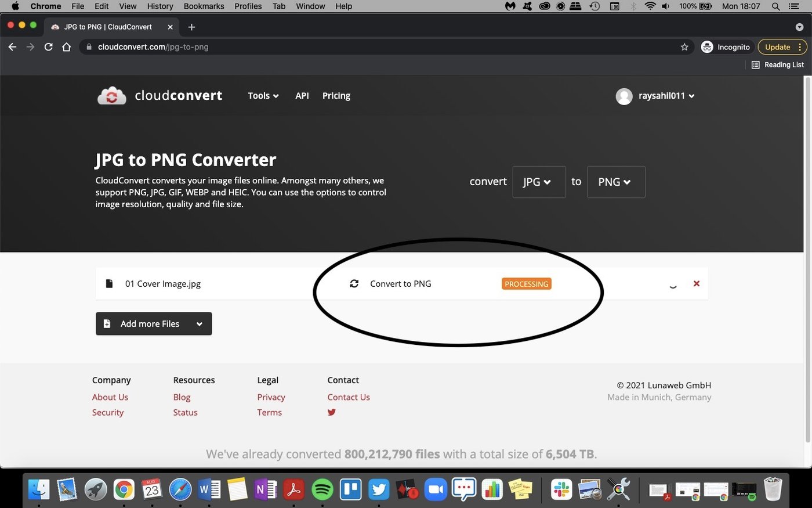Open Numbers chart app in dock
This screenshot has height=508, width=812.
(x=492, y=489)
